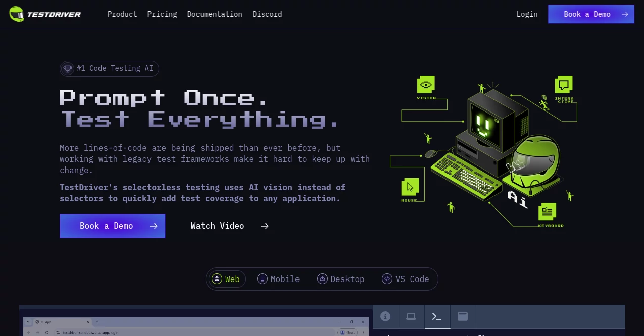This screenshot has height=336, width=644.
Task: Click the info icon in the demo panel
Action: (385, 316)
